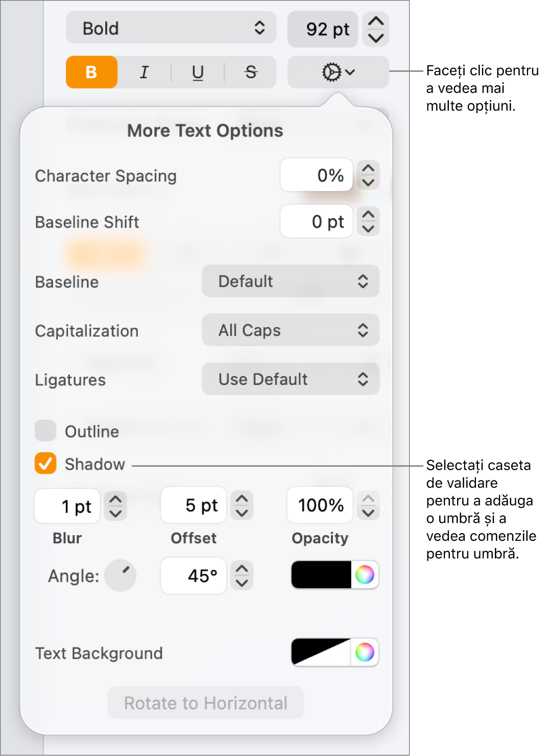The image size is (549, 756).
Task: Click the shadow Blur value field
Action: pos(67,506)
